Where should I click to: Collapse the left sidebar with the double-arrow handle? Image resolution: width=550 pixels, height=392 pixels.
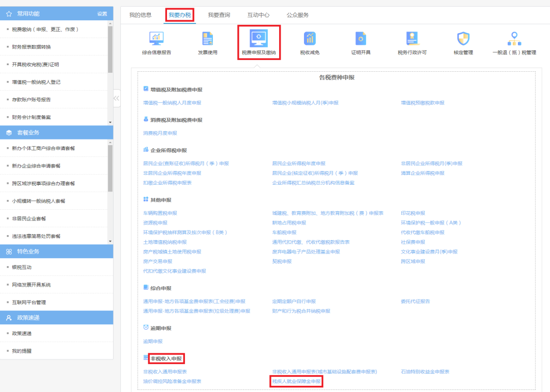(117, 98)
